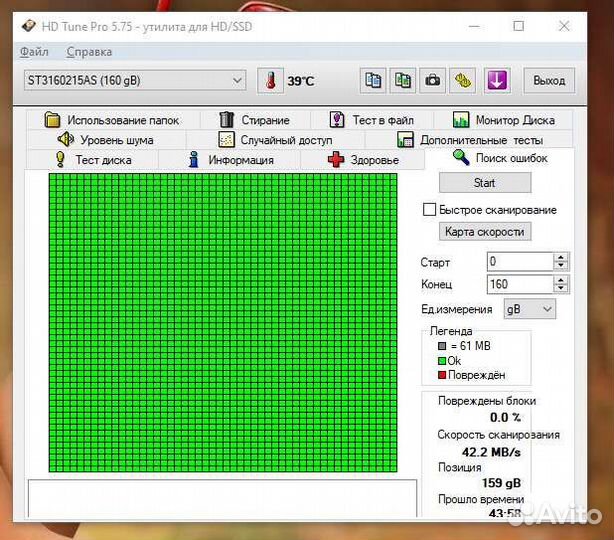Click the Повреждены блоки label
Screen dimensions: 614x540
click(x=487, y=401)
